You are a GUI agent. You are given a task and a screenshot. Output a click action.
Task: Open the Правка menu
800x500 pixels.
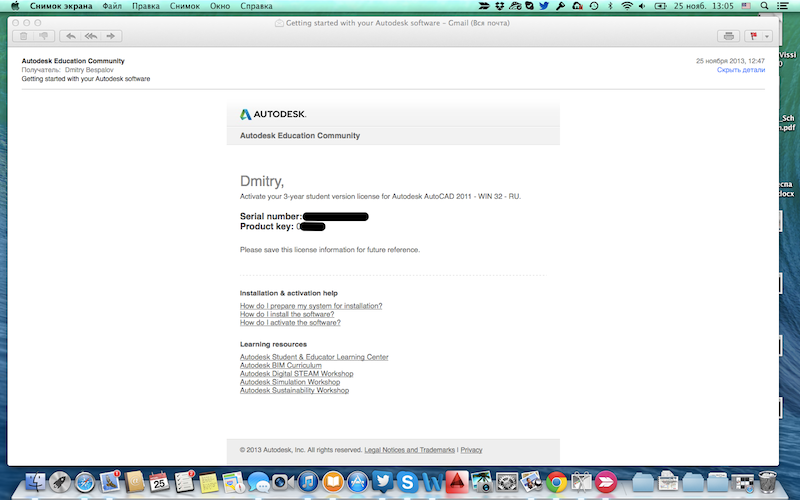145,6
